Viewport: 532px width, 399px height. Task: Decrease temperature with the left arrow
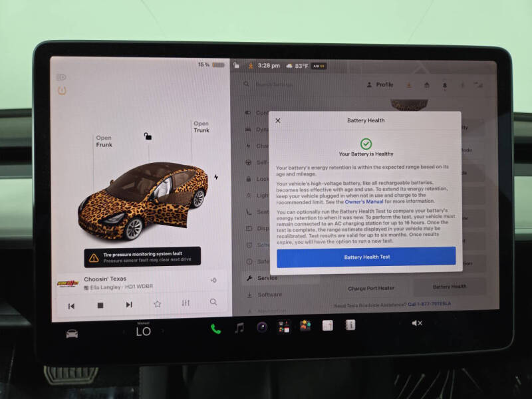pos(123,331)
